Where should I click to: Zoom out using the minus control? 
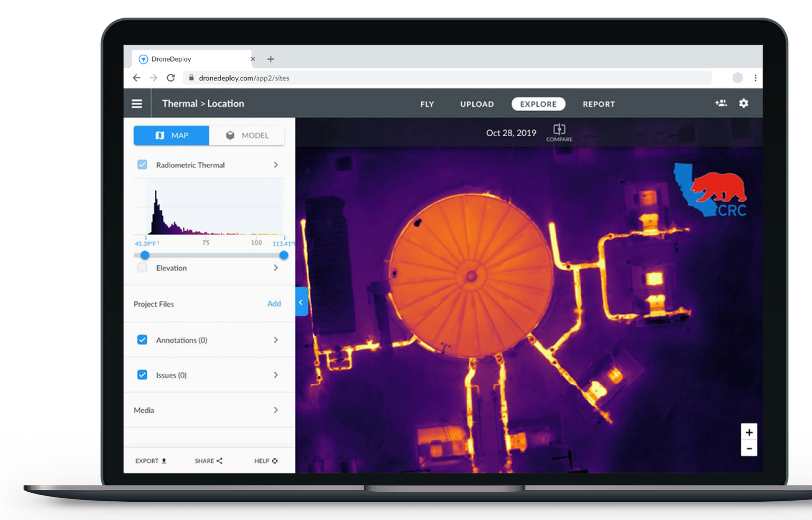tap(749, 448)
